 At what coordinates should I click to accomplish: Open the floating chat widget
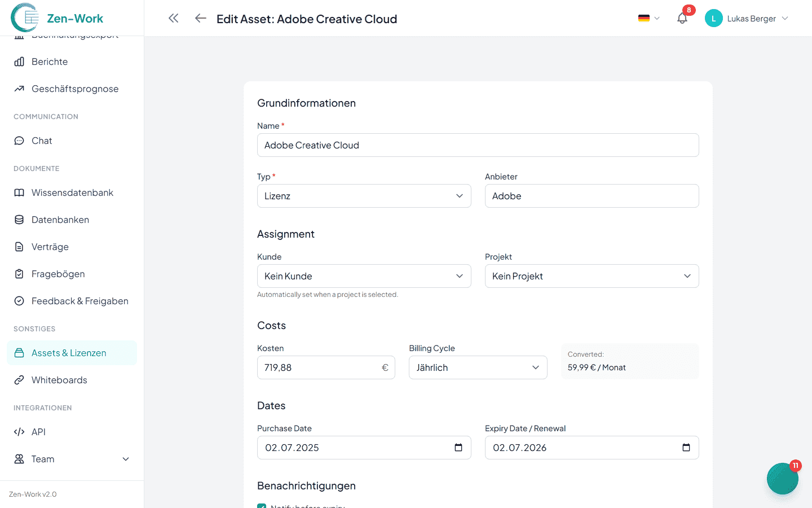click(x=783, y=479)
